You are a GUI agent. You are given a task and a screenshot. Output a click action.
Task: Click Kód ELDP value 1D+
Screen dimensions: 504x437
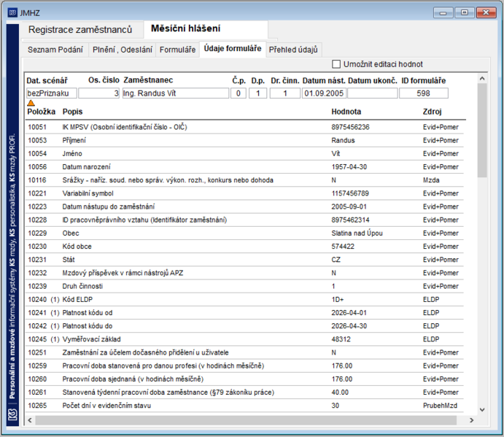(338, 299)
